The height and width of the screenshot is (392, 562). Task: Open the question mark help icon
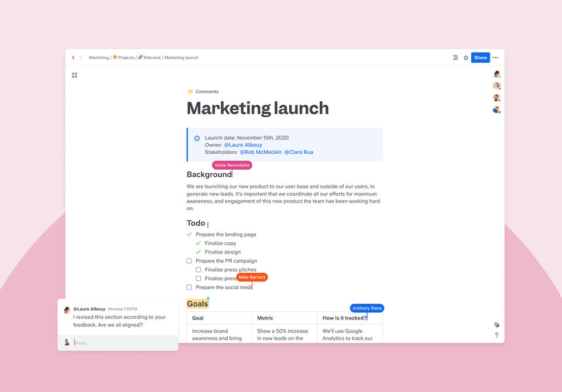pos(496,335)
